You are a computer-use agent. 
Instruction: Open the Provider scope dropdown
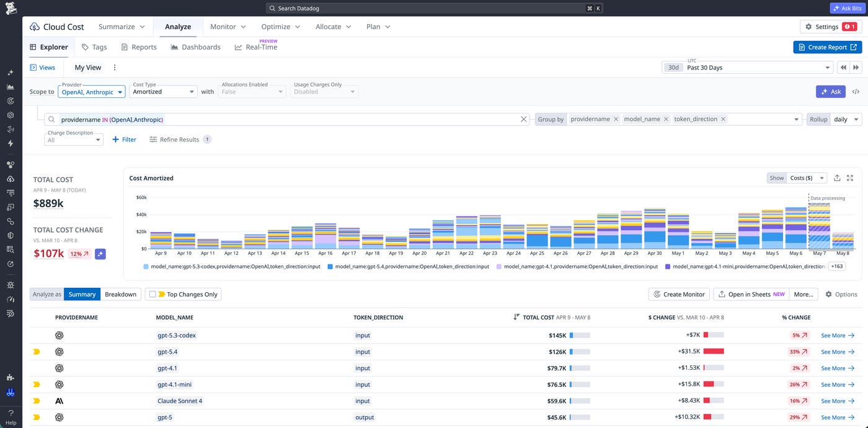coord(92,91)
